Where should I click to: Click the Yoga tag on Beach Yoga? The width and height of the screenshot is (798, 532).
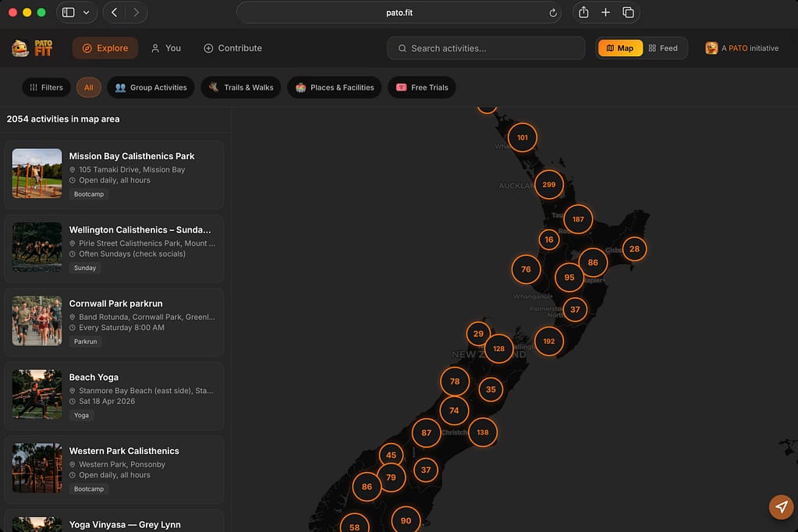(x=81, y=416)
